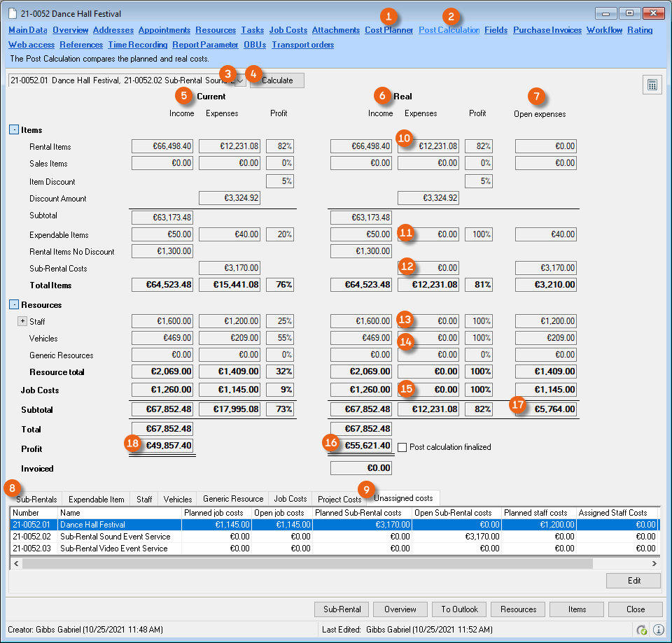Click the refresh status icon with green check
The width and height of the screenshot is (672, 643).
(642, 629)
